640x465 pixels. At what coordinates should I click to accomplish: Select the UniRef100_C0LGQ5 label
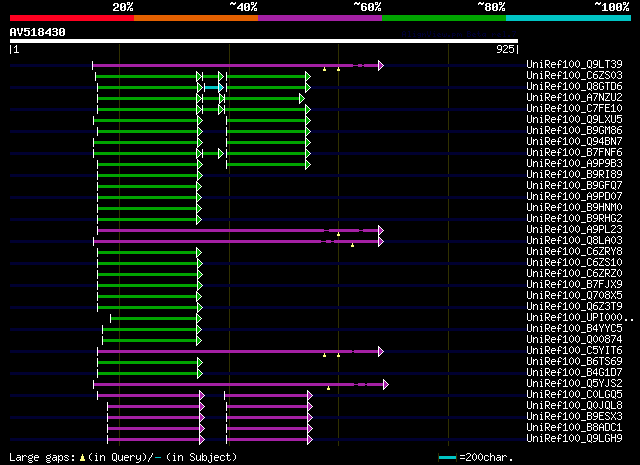tap(574, 395)
